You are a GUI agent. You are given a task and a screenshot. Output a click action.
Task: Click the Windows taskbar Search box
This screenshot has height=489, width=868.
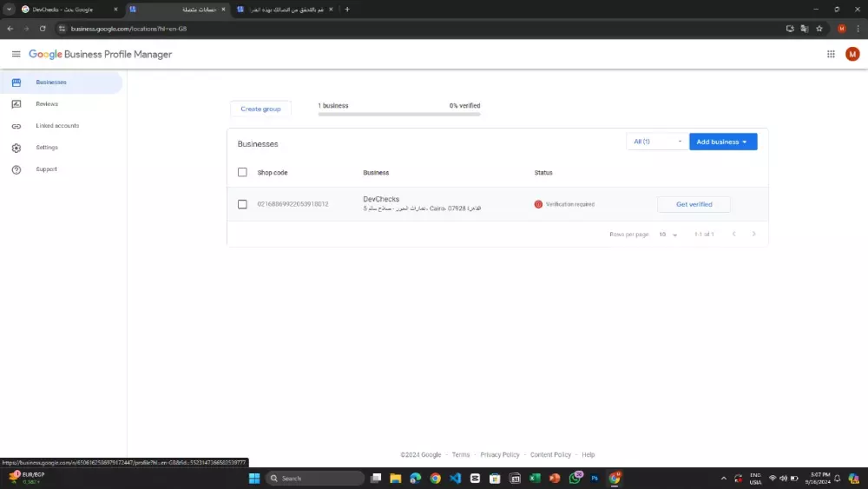click(x=315, y=479)
